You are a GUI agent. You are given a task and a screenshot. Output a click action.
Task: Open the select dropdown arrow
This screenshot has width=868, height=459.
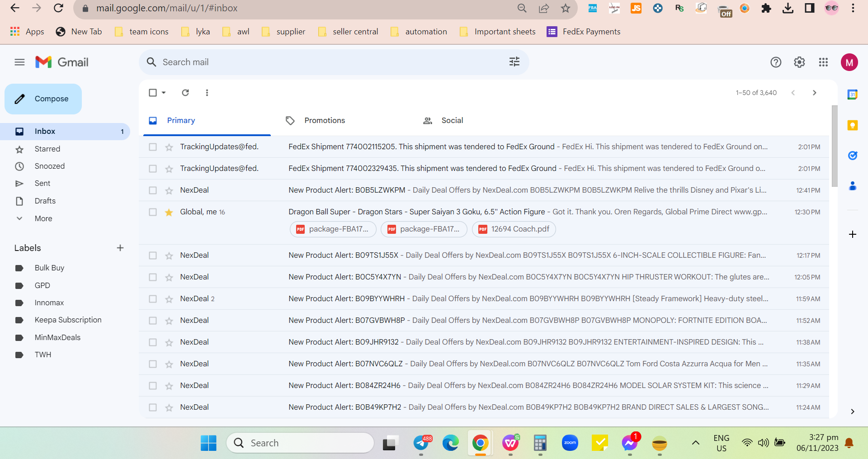point(164,93)
